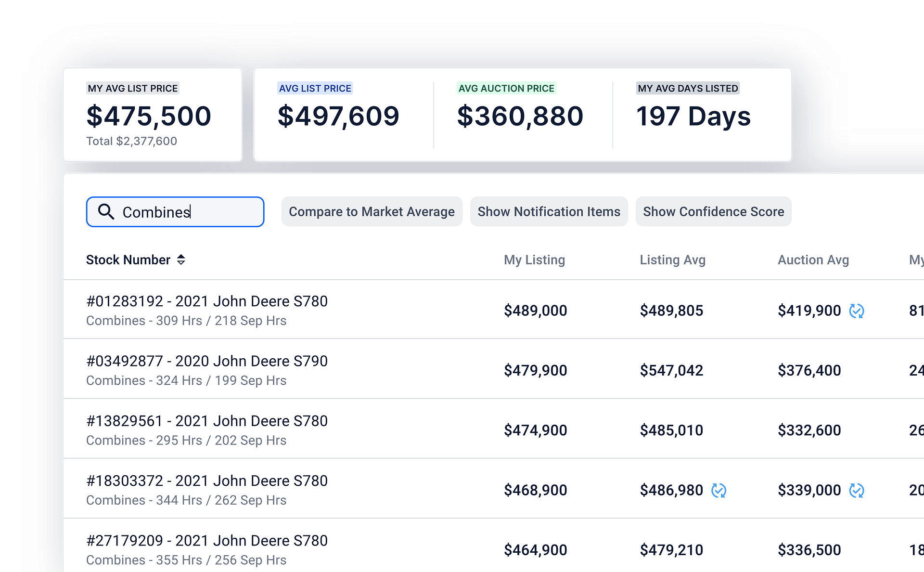
Task: Toggle Compare to Market Average
Action: (372, 211)
